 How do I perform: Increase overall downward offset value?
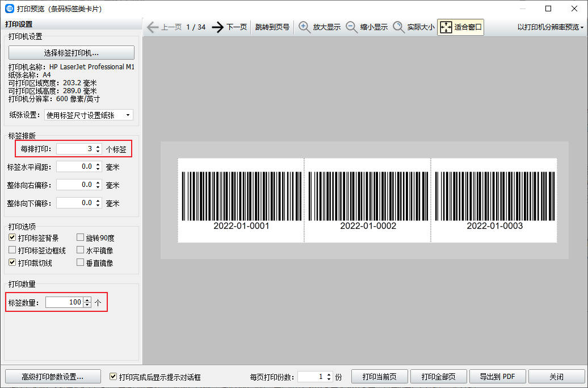(98, 201)
